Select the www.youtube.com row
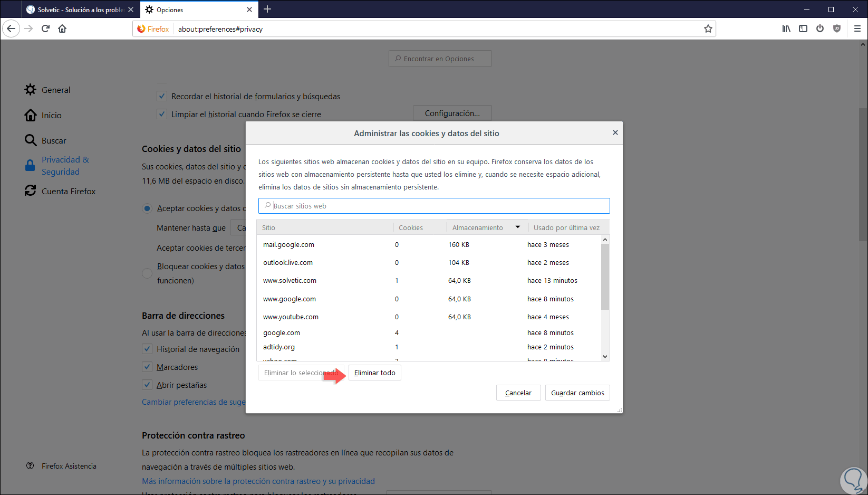Screen dimensions: 868x495 (429, 317)
